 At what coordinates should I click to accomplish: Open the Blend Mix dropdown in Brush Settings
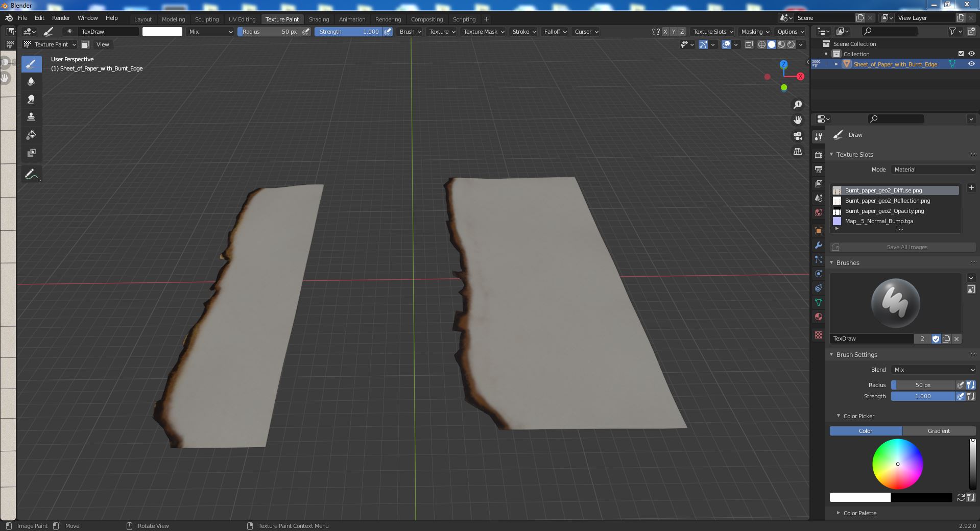(934, 370)
